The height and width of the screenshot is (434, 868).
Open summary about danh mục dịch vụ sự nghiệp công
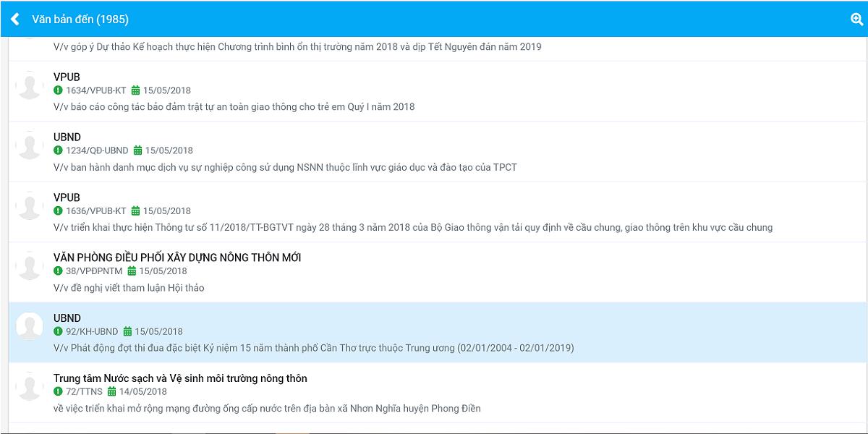tap(285, 167)
